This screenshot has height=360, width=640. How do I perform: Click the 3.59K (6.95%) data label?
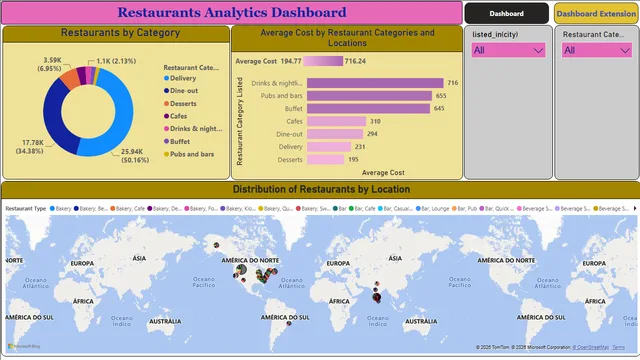49,64
